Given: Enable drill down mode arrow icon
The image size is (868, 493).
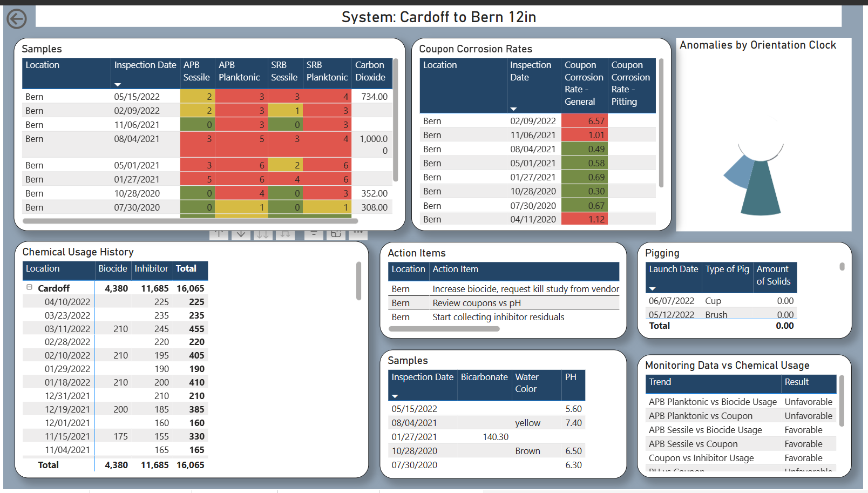Looking at the screenshot, I should point(241,234).
